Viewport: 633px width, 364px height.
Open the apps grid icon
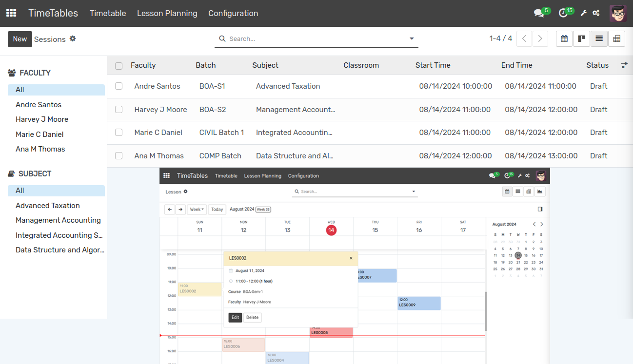click(x=11, y=13)
